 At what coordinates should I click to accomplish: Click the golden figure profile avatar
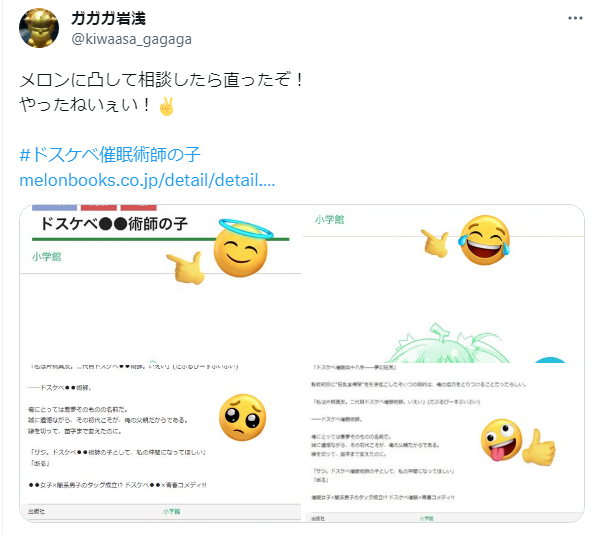coord(39,28)
